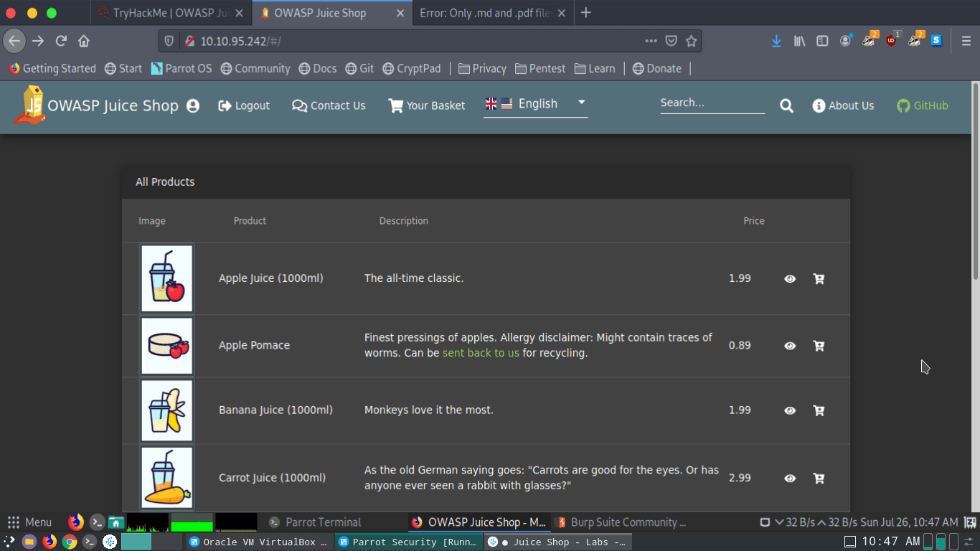The width and height of the screenshot is (980, 551).
Task: Switch to the TryHackMe browser tab
Action: [171, 13]
